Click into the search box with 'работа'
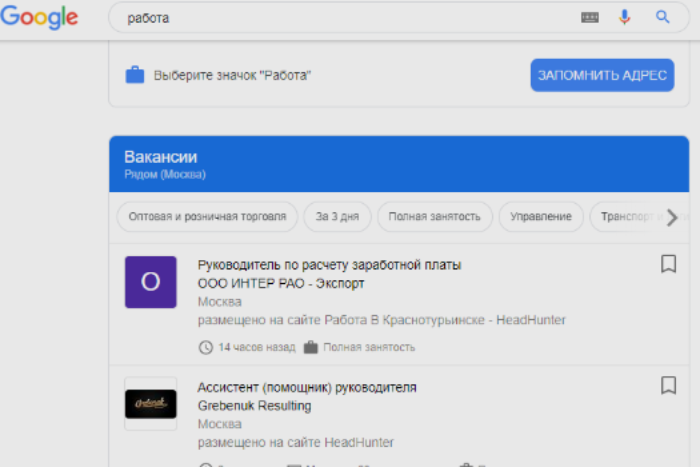700x467 pixels. (x=340, y=18)
